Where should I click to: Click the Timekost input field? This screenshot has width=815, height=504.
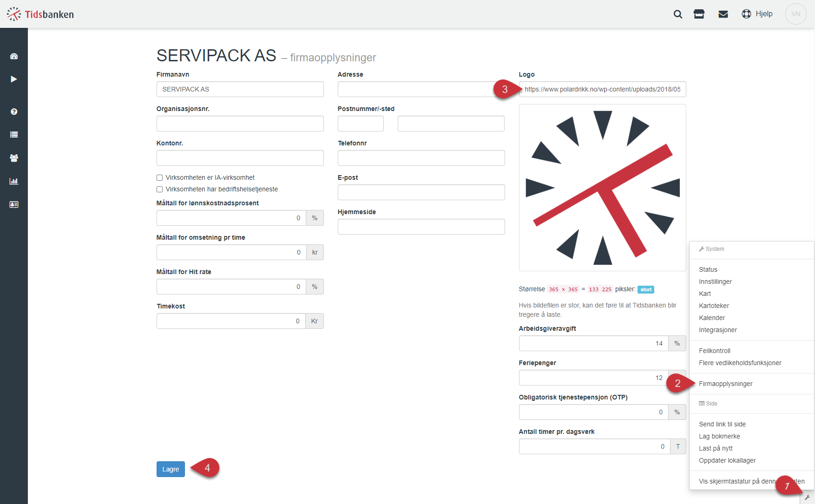[x=230, y=321]
